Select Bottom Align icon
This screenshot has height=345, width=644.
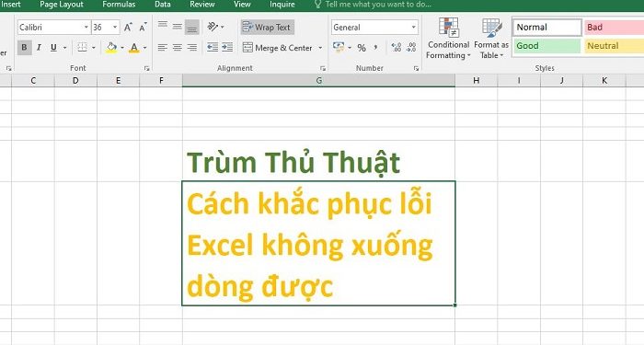pyautogui.click(x=192, y=27)
